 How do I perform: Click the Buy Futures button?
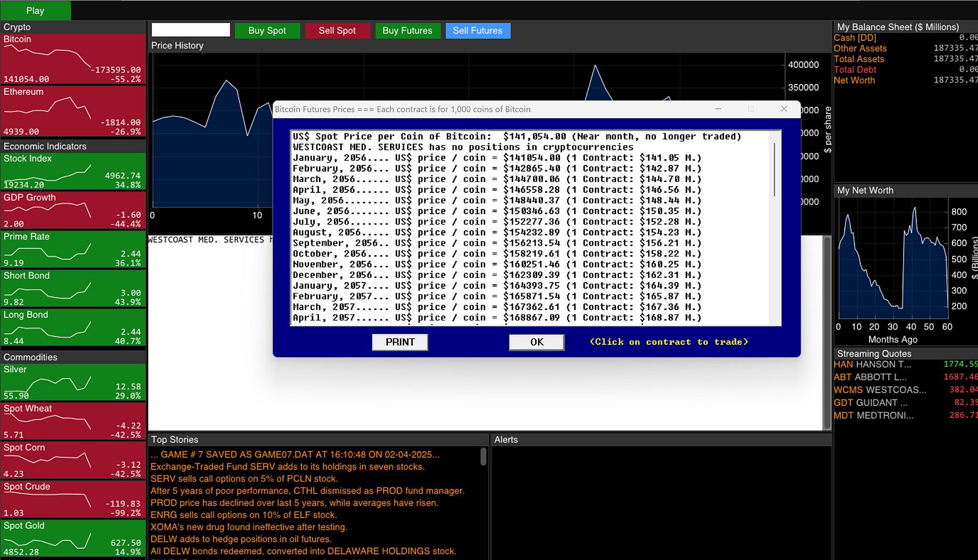(407, 31)
